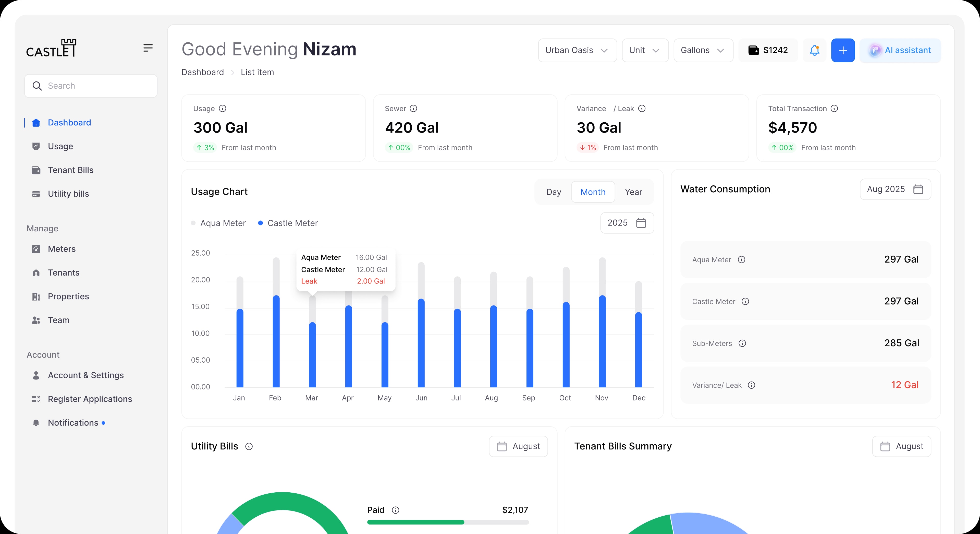The image size is (980, 534).
Task: Toggle Aqua Meter legend in Usage Chart
Action: [x=218, y=223]
